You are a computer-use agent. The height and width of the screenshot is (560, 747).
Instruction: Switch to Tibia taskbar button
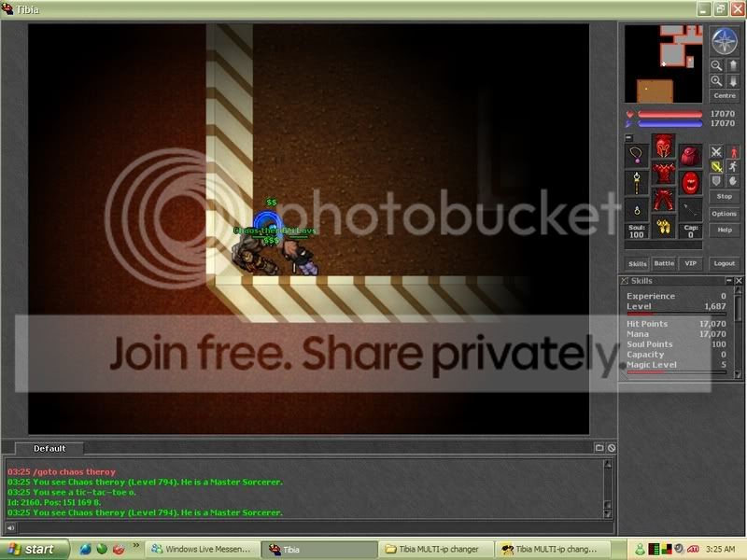click(x=318, y=549)
